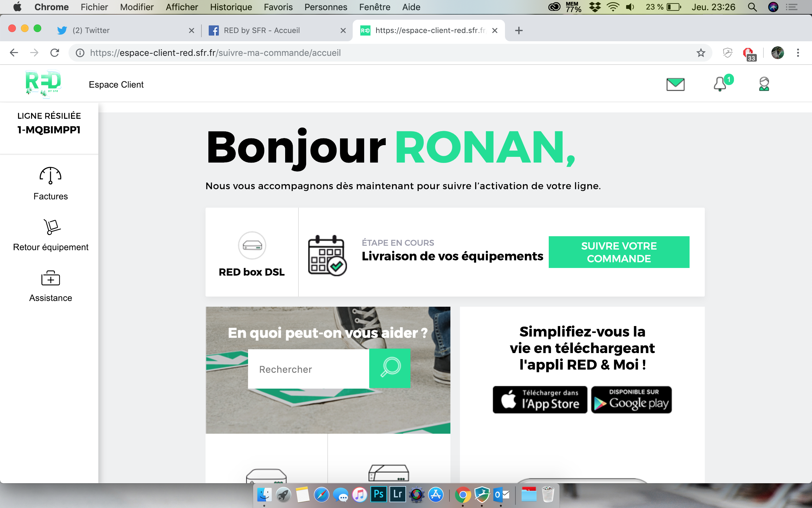Open Spotlight search in menu bar
Viewport: 812px width, 508px height.
[752, 7]
